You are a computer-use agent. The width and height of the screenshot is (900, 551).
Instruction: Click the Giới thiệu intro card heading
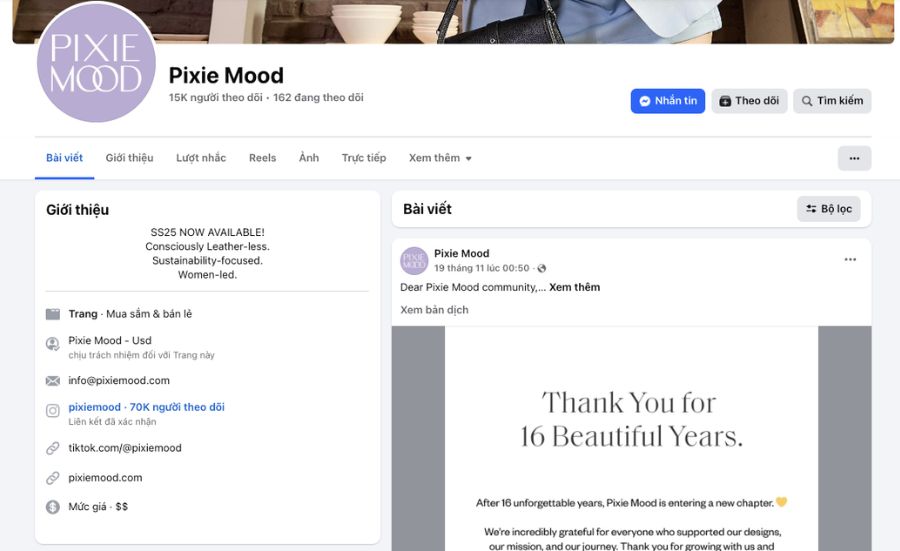[x=77, y=209]
